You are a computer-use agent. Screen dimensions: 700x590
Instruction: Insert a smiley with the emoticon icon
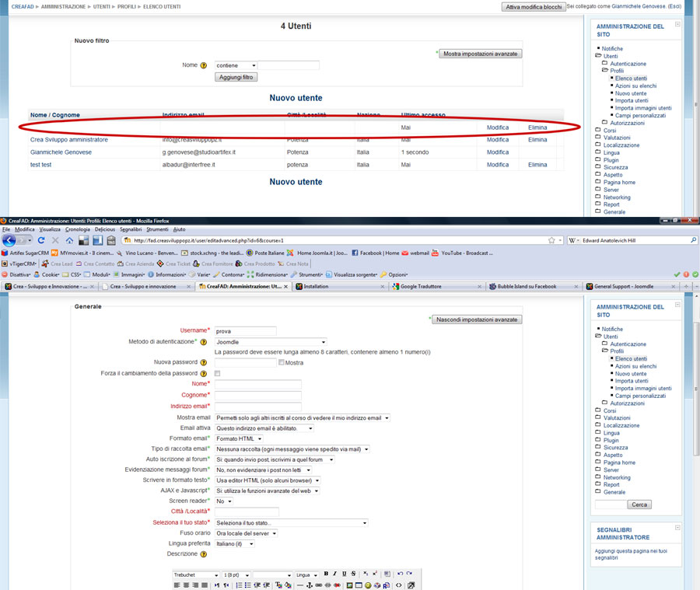click(368, 585)
